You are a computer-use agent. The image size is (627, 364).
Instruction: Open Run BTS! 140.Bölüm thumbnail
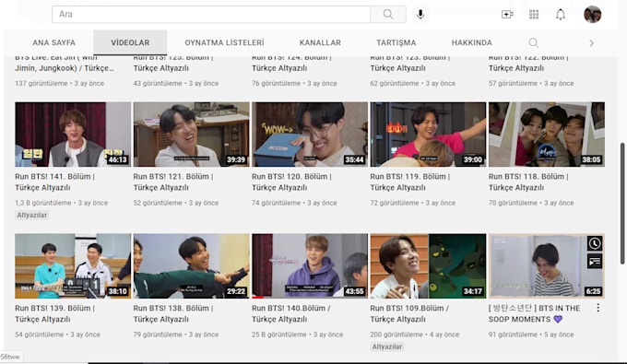click(x=310, y=266)
